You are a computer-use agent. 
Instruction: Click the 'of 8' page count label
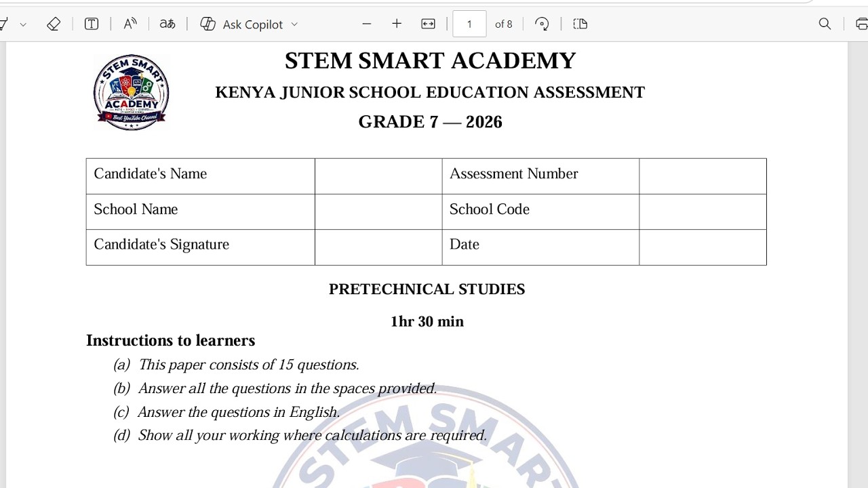(504, 24)
